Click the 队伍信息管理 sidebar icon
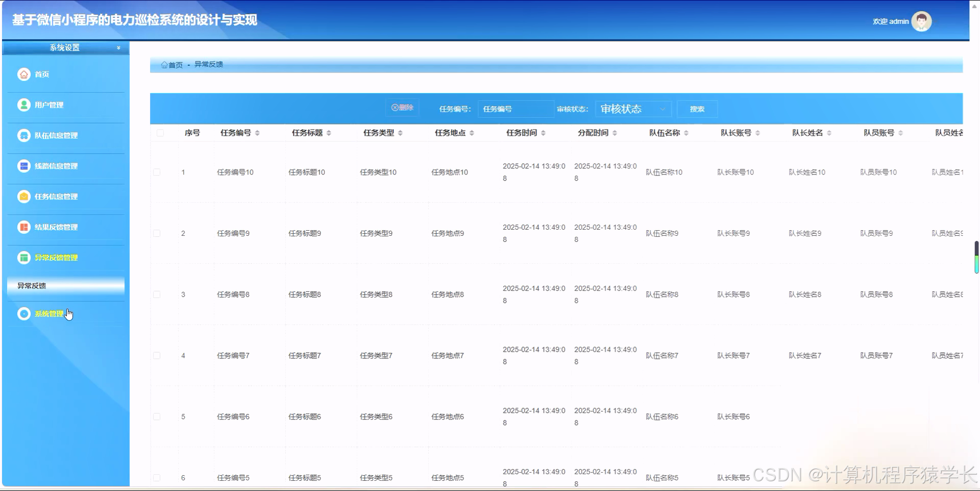The height and width of the screenshot is (491, 980). click(x=24, y=135)
